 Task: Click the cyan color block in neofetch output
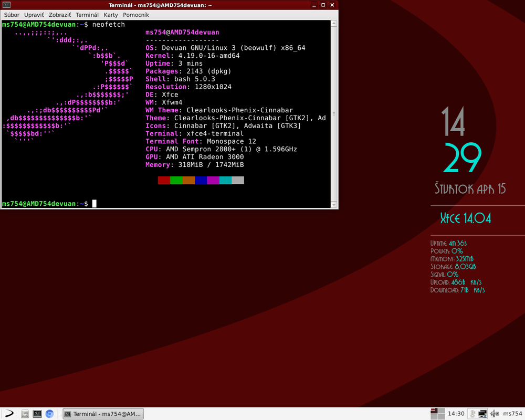tap(226, 180)
